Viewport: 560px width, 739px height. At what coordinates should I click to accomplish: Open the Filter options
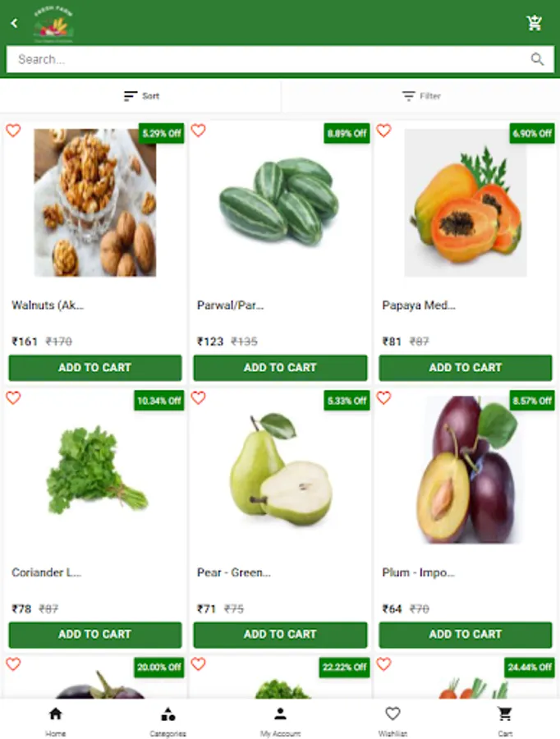click(x=421, y=96)
